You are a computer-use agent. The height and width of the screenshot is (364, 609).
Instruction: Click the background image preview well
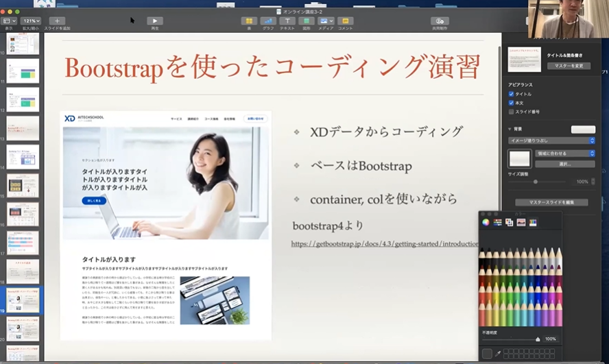[x=520, y=159]
